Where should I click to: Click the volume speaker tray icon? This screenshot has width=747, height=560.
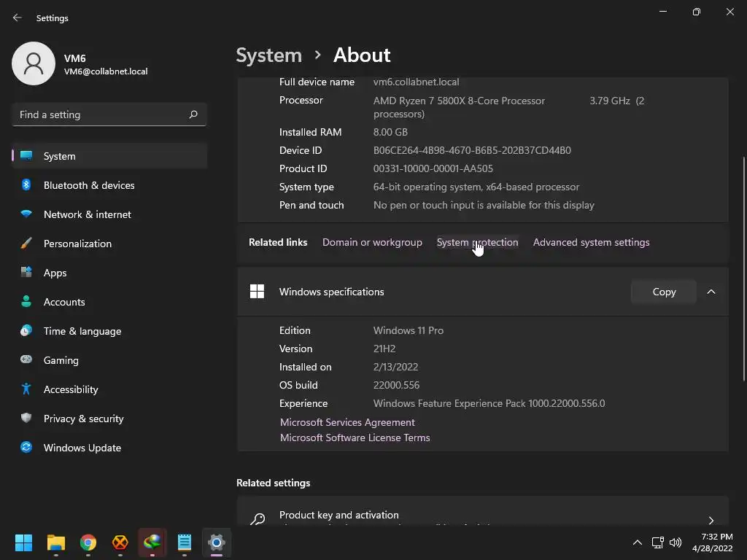click(x=676, y=542)
